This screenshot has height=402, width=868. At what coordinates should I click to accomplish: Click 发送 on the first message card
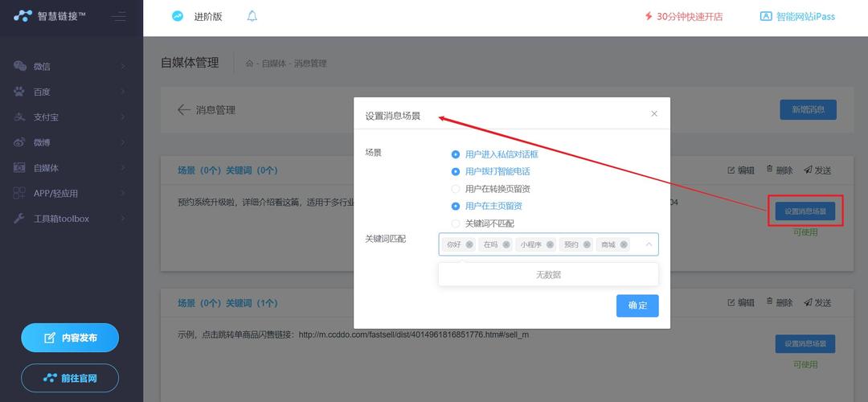[817, 170]
